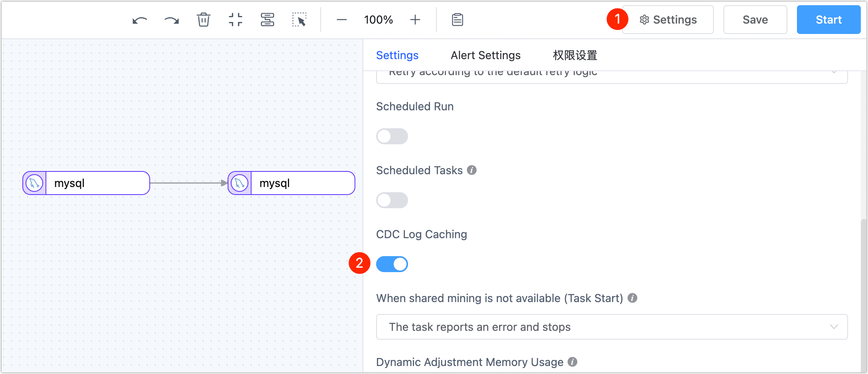Open the 权限设置 tab
Screen dimensions: 868x374
[x=575, y=55]
